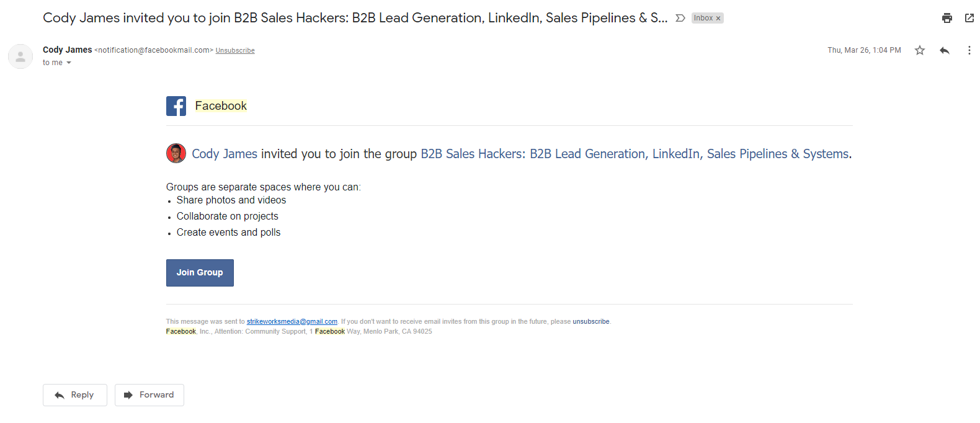The height and width of the screenshot is (423, 980).
Task: Star this email from Cody James
Action: pyautogui.click(x=920, y=50)
